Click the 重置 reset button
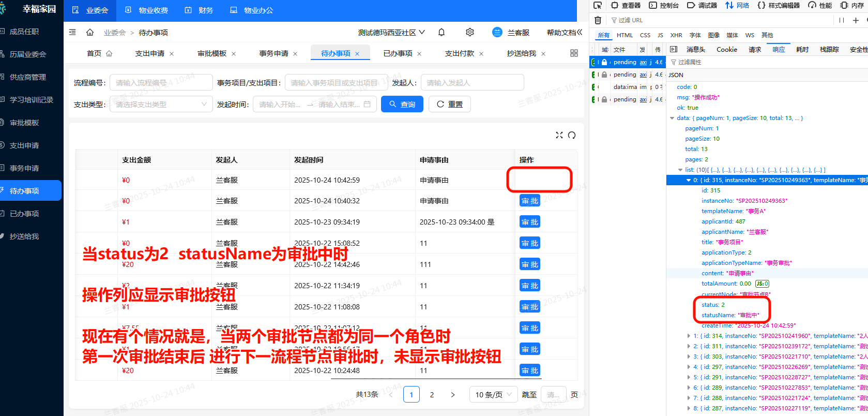The image size is (868, 416). (449, 105)
